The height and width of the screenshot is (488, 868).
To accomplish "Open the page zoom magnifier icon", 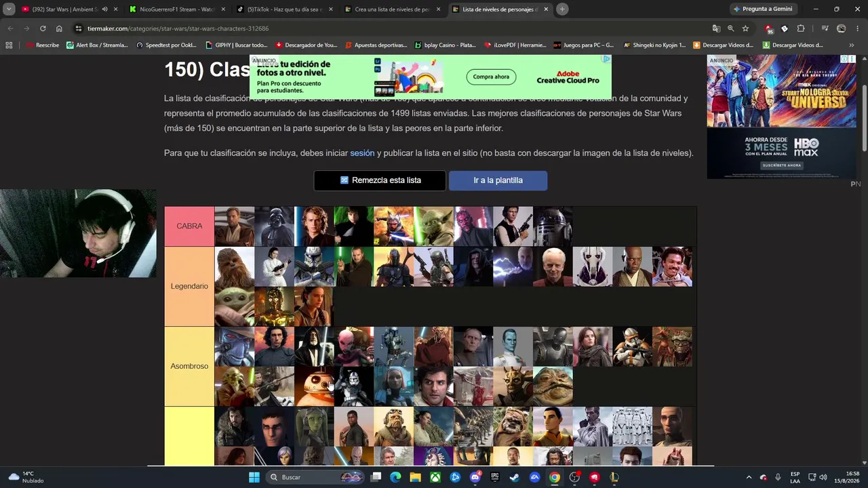I will point(730,28).
